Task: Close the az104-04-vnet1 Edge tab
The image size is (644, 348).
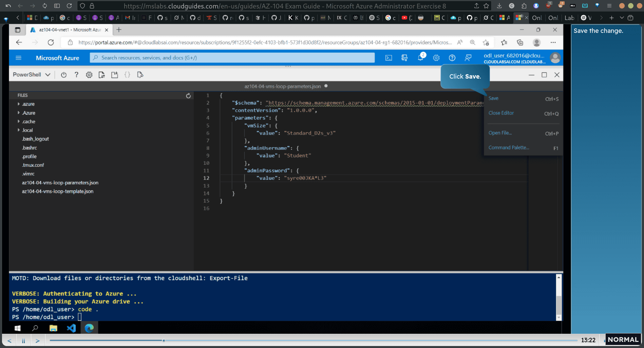Action: click(107, 30)
